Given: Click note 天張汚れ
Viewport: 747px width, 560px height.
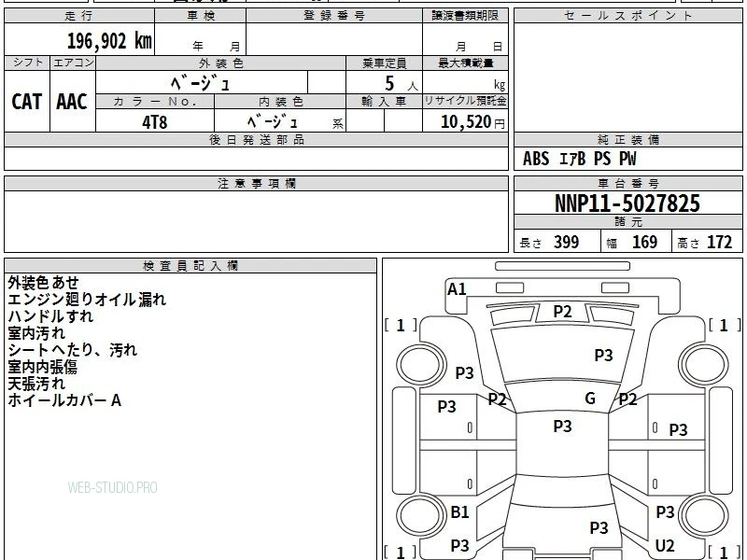Looking at the screenshot, I should pyautogui.click(x=36, y=383).
